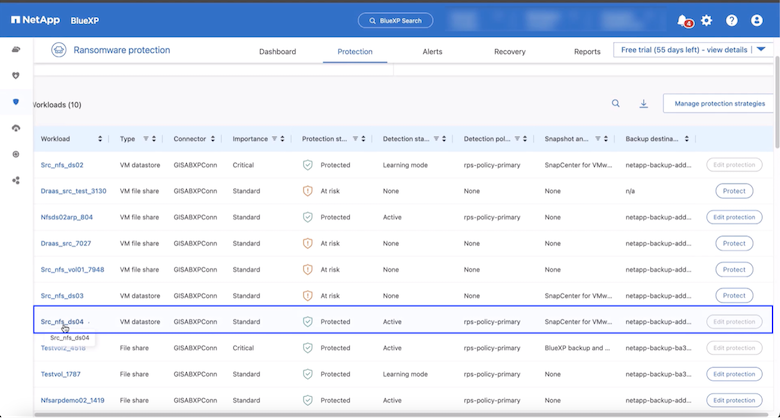Screen dimensions: 780x420
Task: Open the Recovery tab
Action: [x=510, y=52]
